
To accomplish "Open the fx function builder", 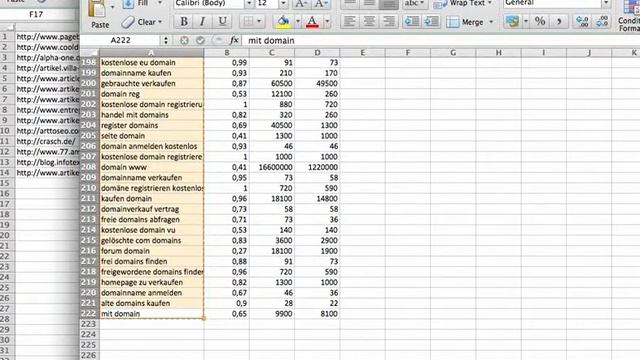I will 234,40.
